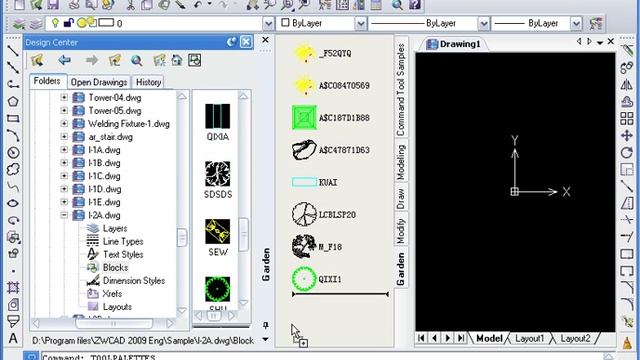Switch to the History tab
Viewport: 640px width, 360px height.
[148, 82]
